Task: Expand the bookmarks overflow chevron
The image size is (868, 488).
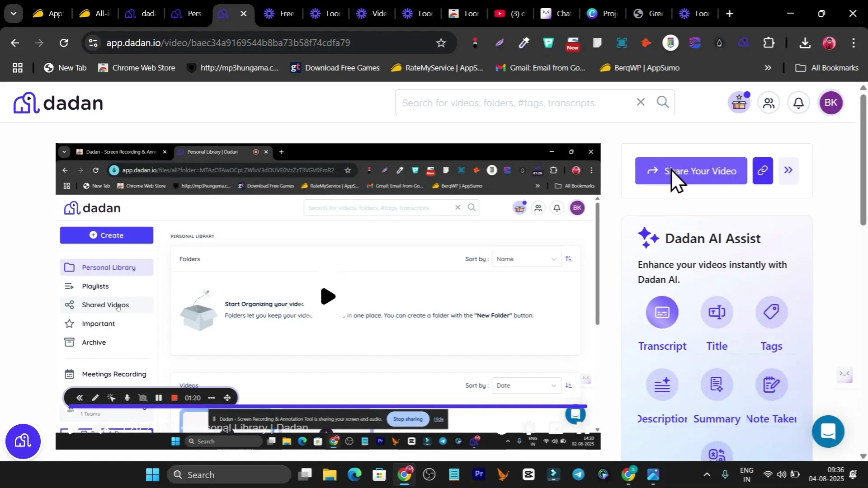Action: (768, 68)
